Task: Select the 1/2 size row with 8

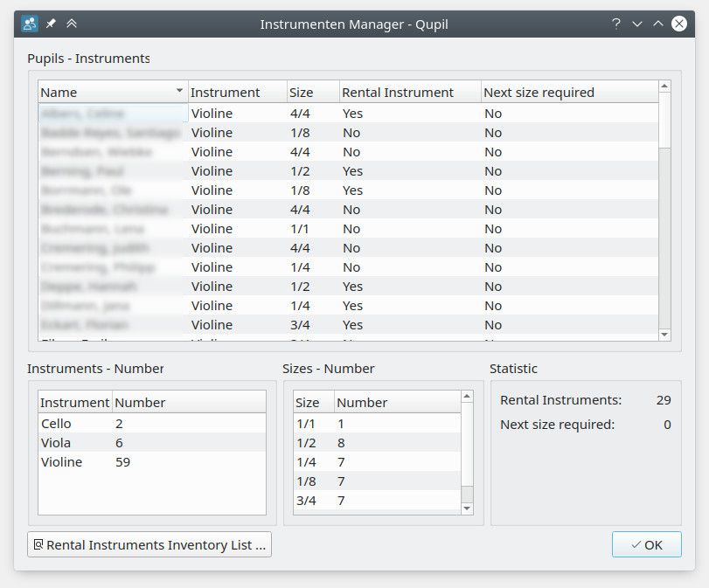Action: [x=377, y=443]
